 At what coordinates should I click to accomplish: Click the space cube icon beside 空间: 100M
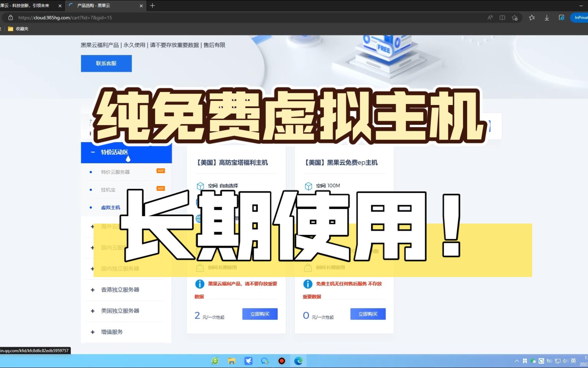(x=308, y=186)
